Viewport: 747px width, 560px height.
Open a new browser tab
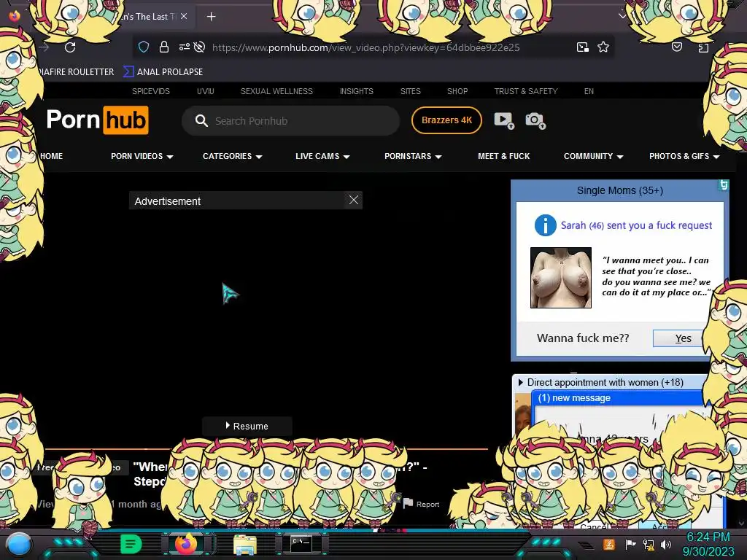pyautogui.click(x=211, y=17)
